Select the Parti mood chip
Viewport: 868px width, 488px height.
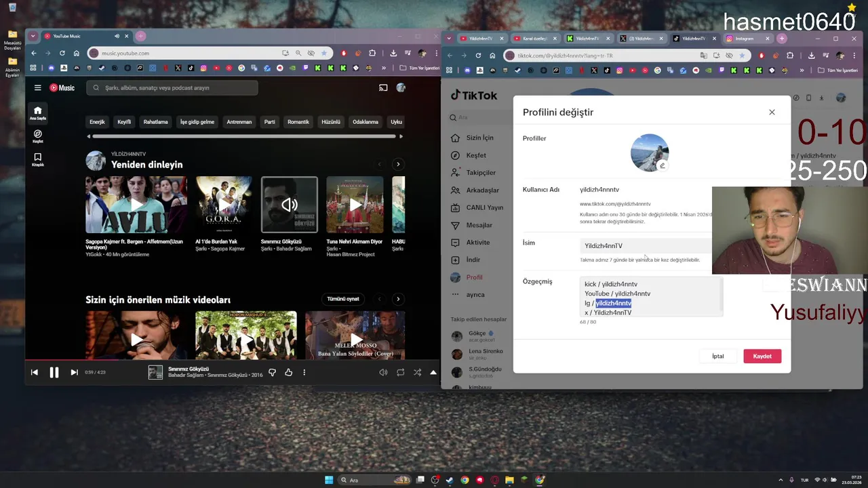click(270, 122)
